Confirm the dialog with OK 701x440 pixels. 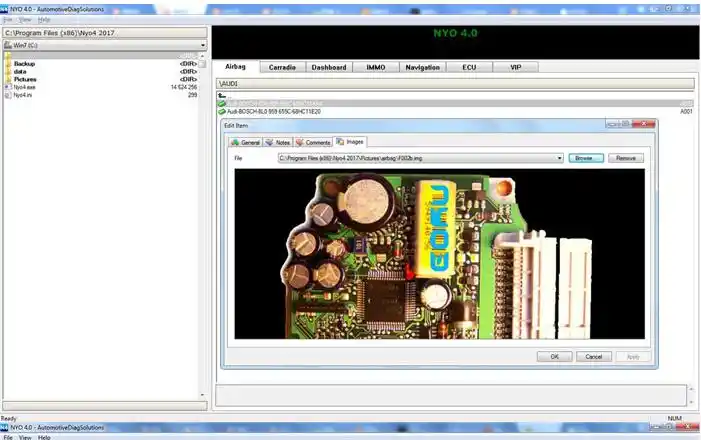(x=554, y=356)
